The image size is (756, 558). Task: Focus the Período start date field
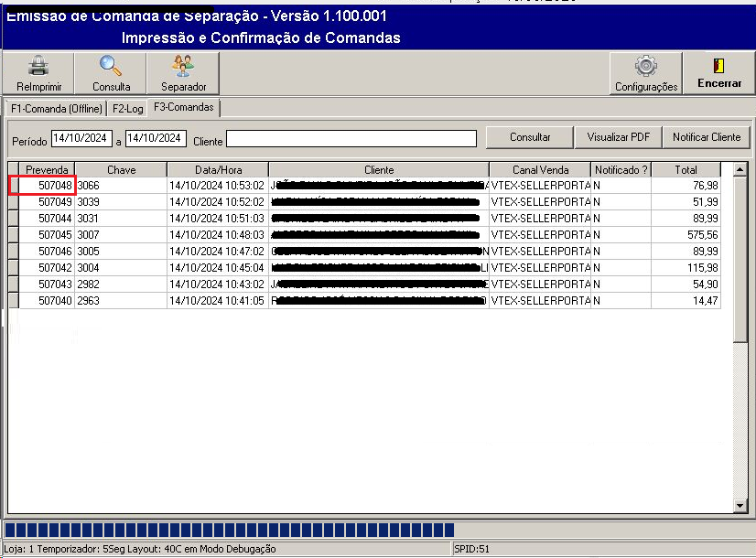click(81, 138)
